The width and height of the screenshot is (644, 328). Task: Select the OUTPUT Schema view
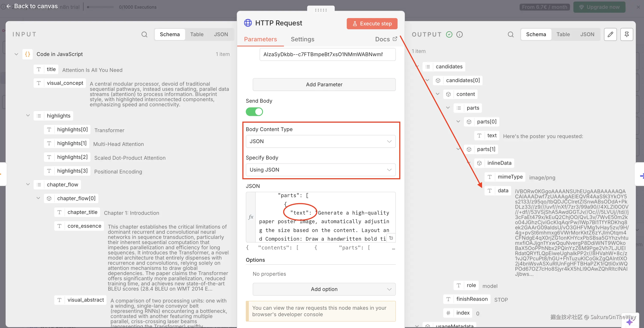pos(536,34)
